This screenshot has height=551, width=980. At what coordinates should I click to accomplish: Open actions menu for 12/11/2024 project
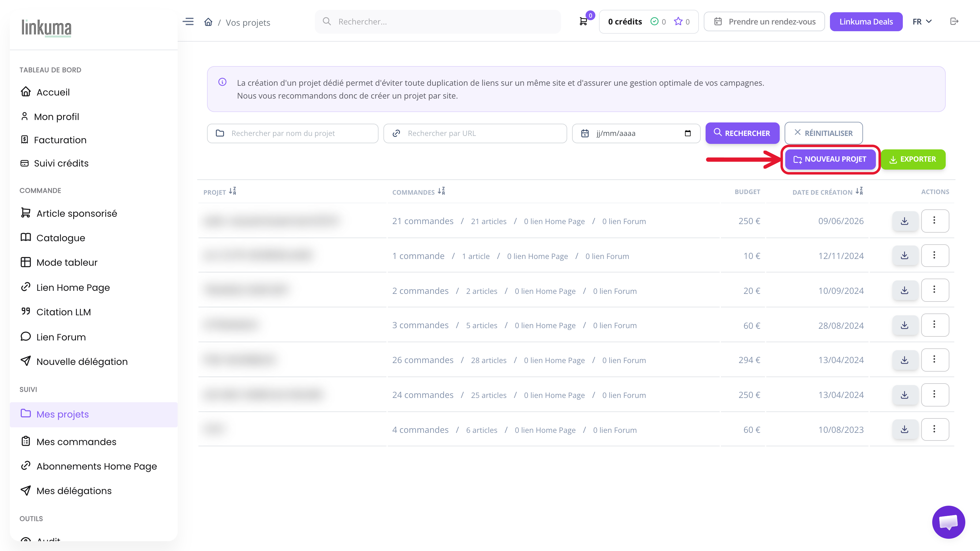934,256
